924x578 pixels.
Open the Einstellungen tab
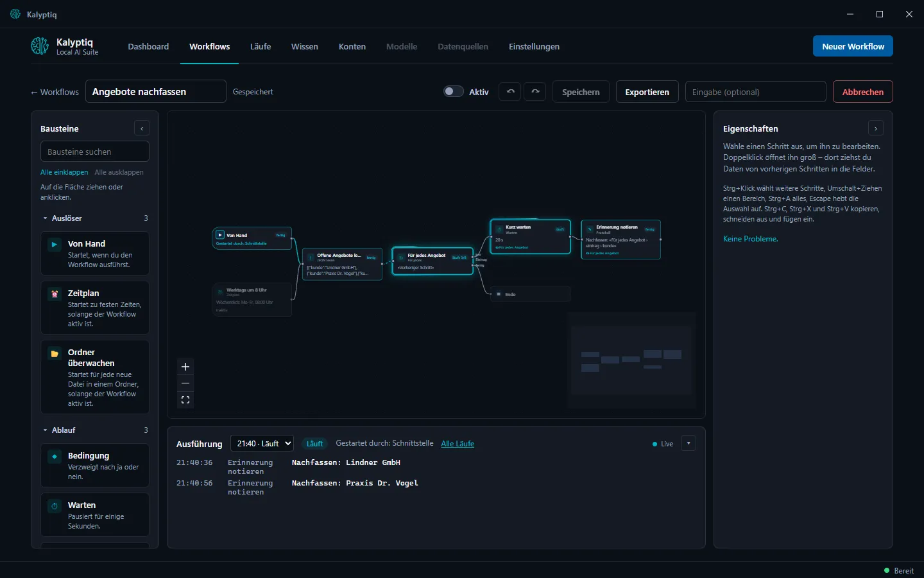(x=534, y=46)
